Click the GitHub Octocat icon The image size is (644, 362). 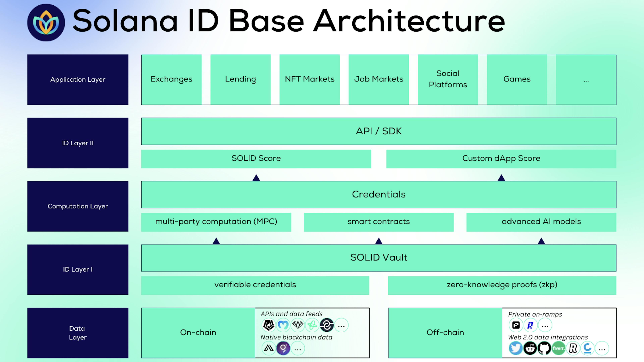(544, 348)
